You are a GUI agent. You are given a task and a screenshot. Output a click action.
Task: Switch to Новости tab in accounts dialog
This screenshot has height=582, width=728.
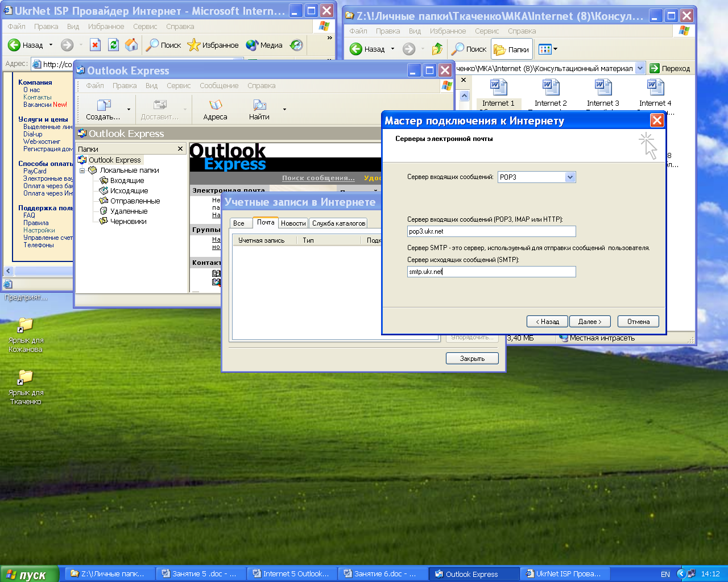point(293,223)
